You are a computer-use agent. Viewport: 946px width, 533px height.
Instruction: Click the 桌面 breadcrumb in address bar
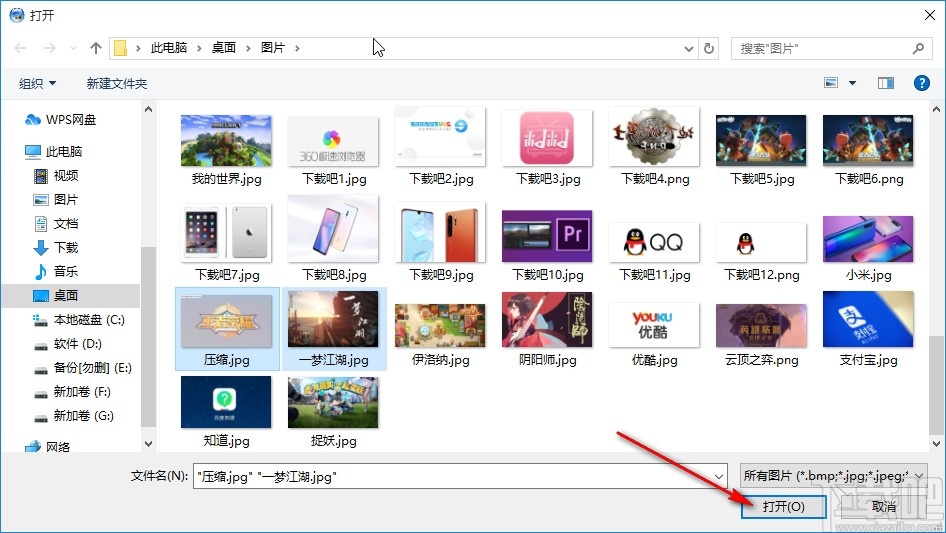click(224, 48)
